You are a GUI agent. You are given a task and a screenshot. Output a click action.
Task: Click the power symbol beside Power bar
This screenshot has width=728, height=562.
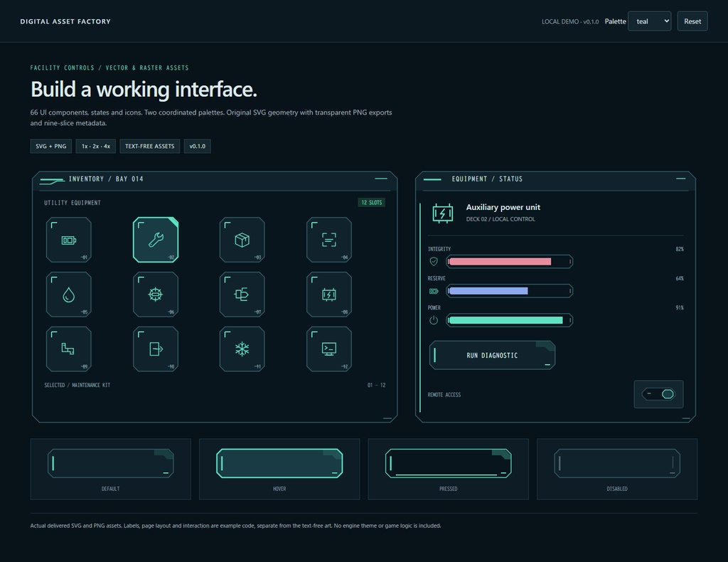tap(434, 320)
